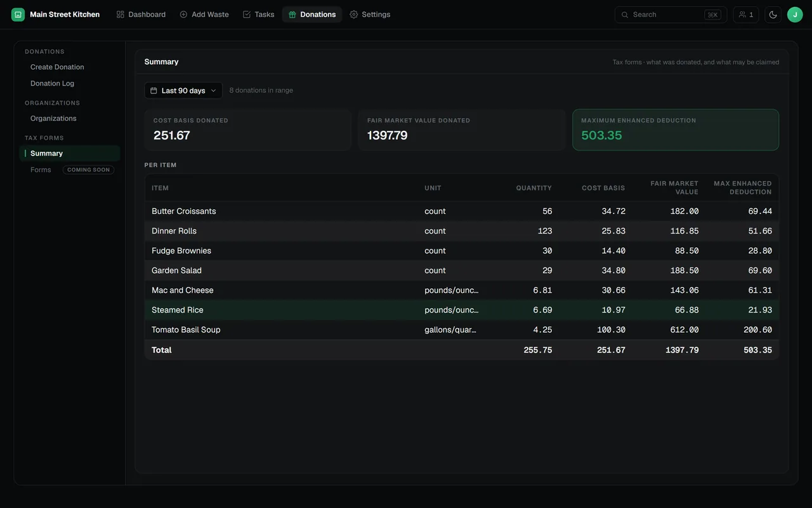Image resolution: width=812 pixels, height=508 pixels.
Task: Focus the Search field
Action: point(671,15)
